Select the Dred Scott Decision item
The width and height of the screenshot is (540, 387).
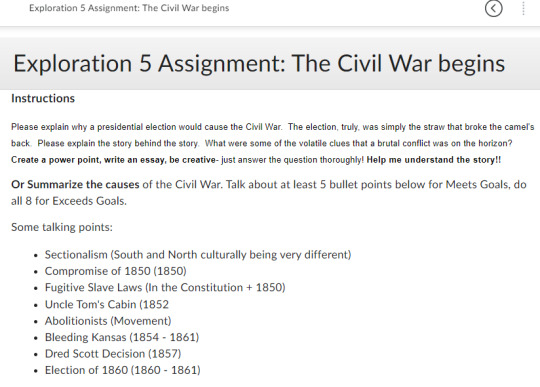pyautogui.click(x=113, y=354)
